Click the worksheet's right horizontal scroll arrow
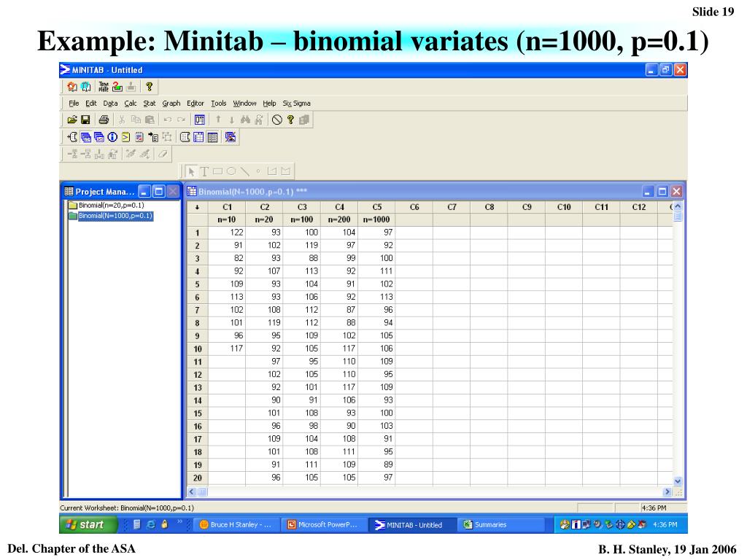 (x=667, y=492)
